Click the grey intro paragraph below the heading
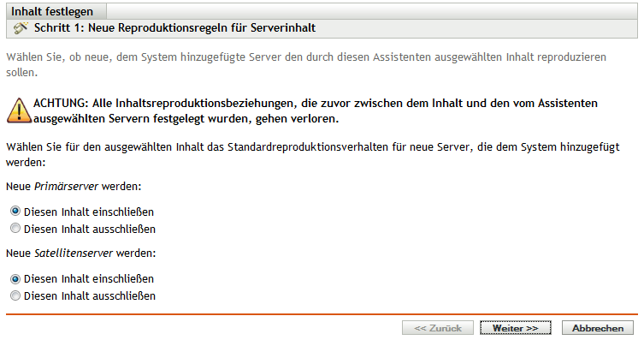This screenshot has height=340, width=644. point(306,64)
